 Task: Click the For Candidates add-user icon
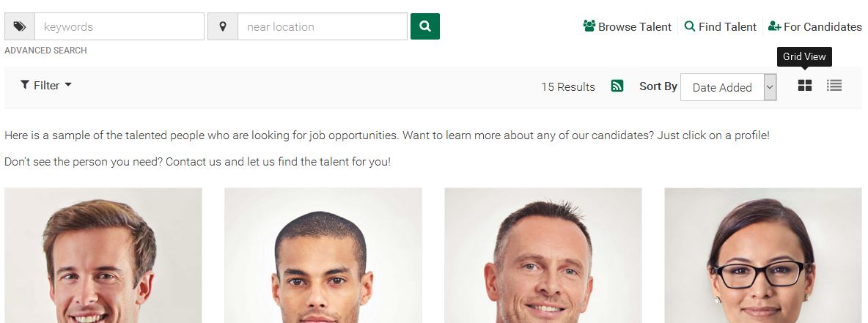pos(774,26)
